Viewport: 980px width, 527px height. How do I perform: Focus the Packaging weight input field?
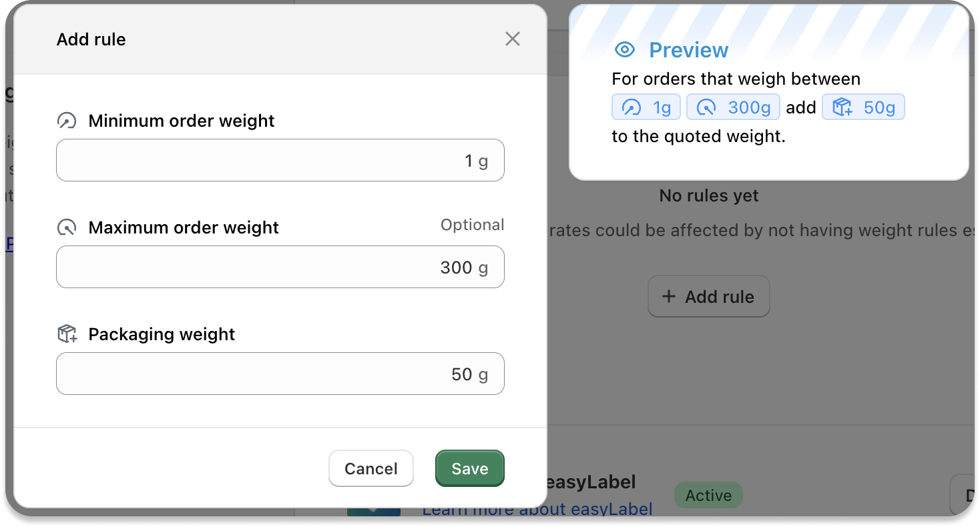point(280,374)
